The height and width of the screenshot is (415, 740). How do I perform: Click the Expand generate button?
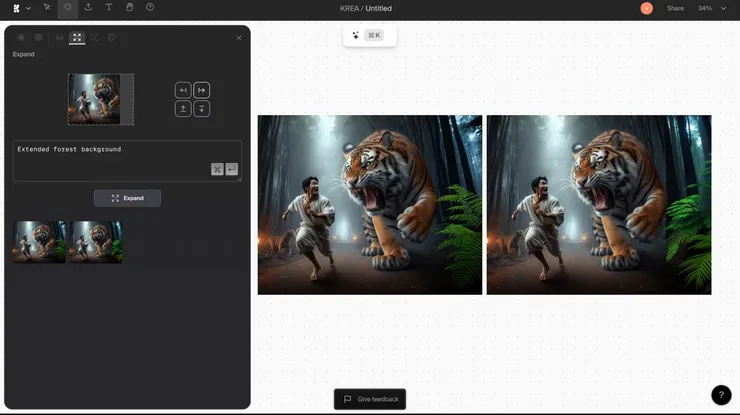click(127, 198)
